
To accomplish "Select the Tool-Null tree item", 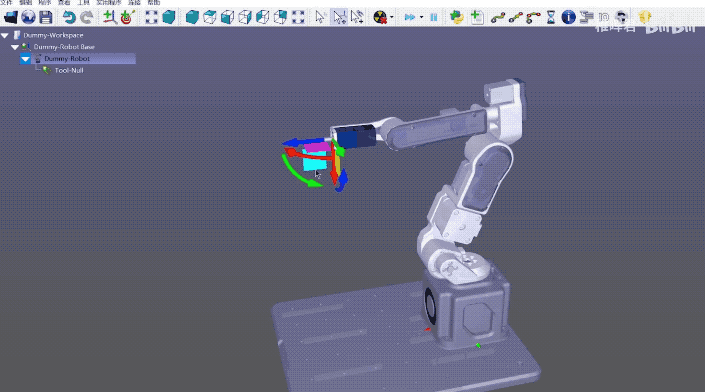I will point(69,70).
